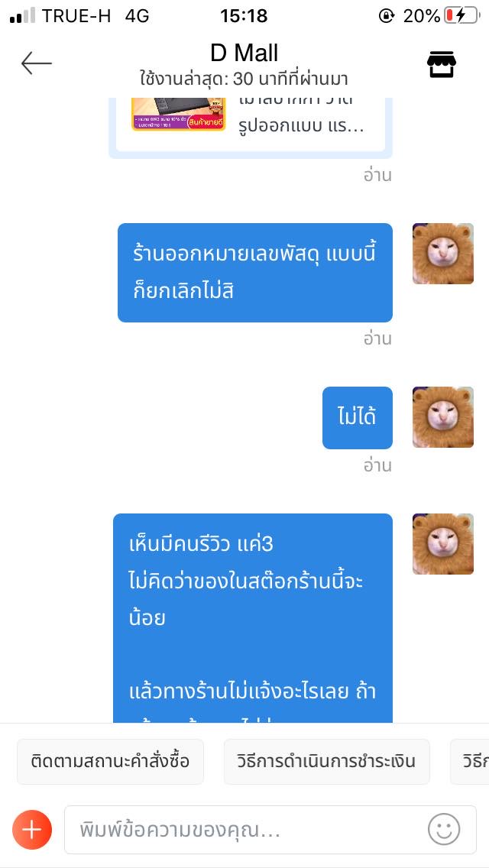489x868 pixels.
Task: Select the ติดตามสถานะคำสั่งซื้อ quick reply
Action: click(110, 762)
